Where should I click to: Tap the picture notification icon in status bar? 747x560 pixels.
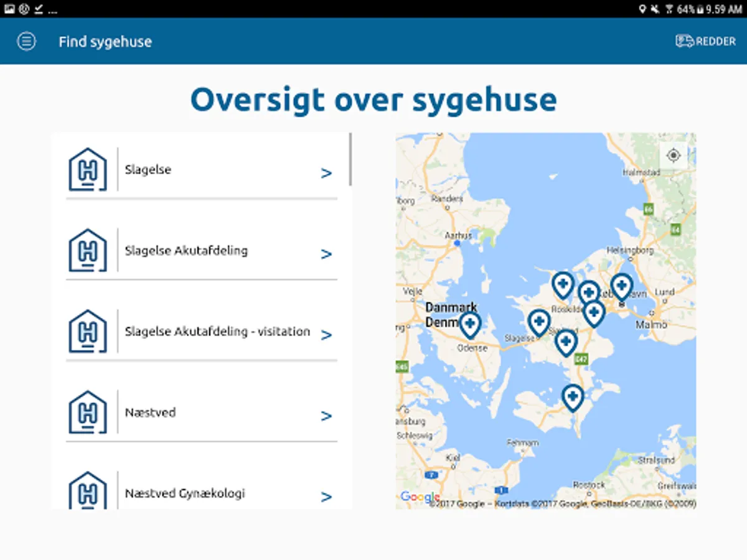[9, 9]
